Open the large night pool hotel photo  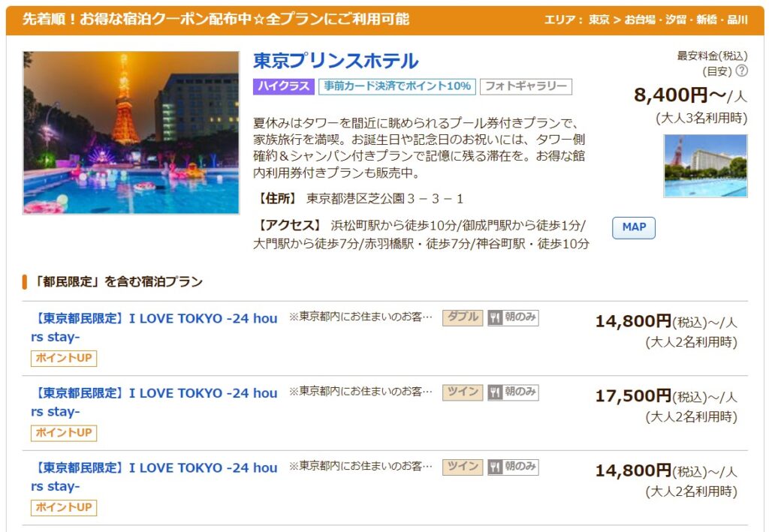pos(131,133)
